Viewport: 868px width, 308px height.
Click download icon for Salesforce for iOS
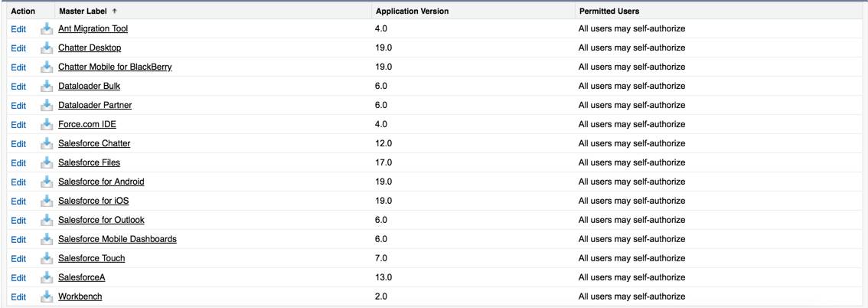tap(47, 201)
